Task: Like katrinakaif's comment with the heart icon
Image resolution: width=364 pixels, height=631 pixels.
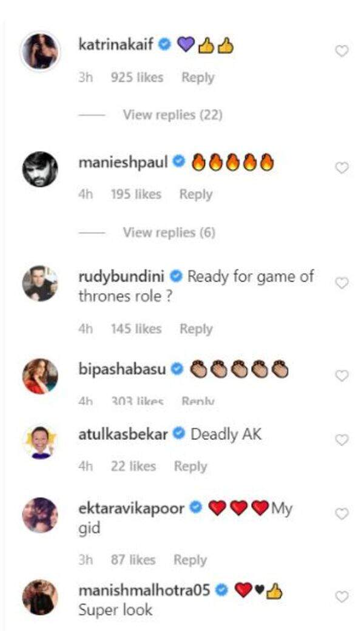Action: click(342, 51)
